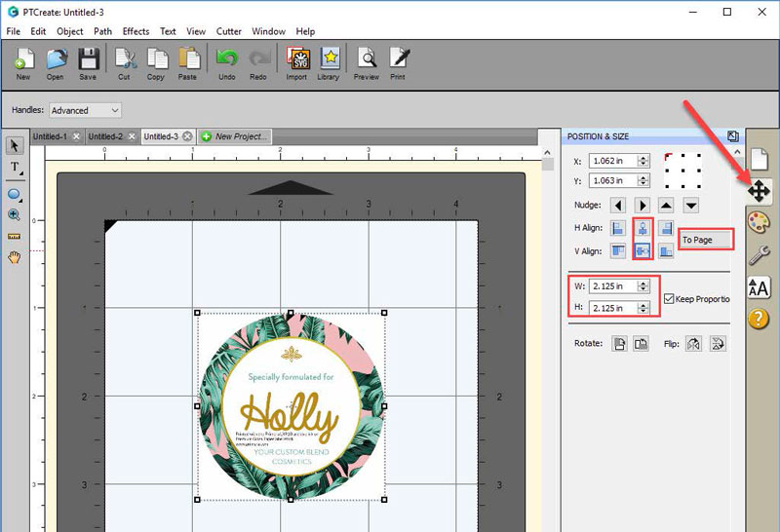Open the To Page alignment dropdown

click(706, 240)
